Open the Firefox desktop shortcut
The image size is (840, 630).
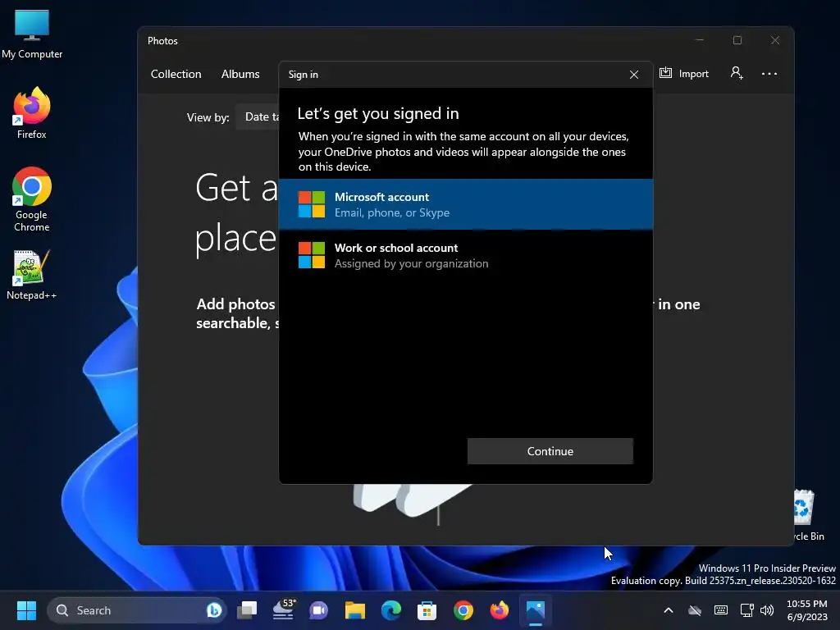click(x=32, y=113)
